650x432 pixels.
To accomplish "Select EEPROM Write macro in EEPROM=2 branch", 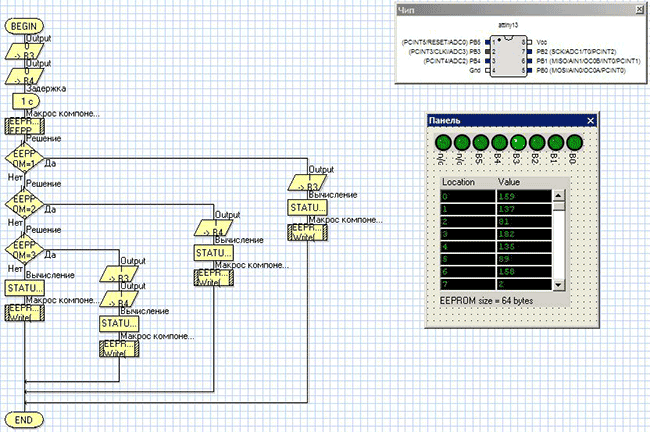I will (213, 278).
